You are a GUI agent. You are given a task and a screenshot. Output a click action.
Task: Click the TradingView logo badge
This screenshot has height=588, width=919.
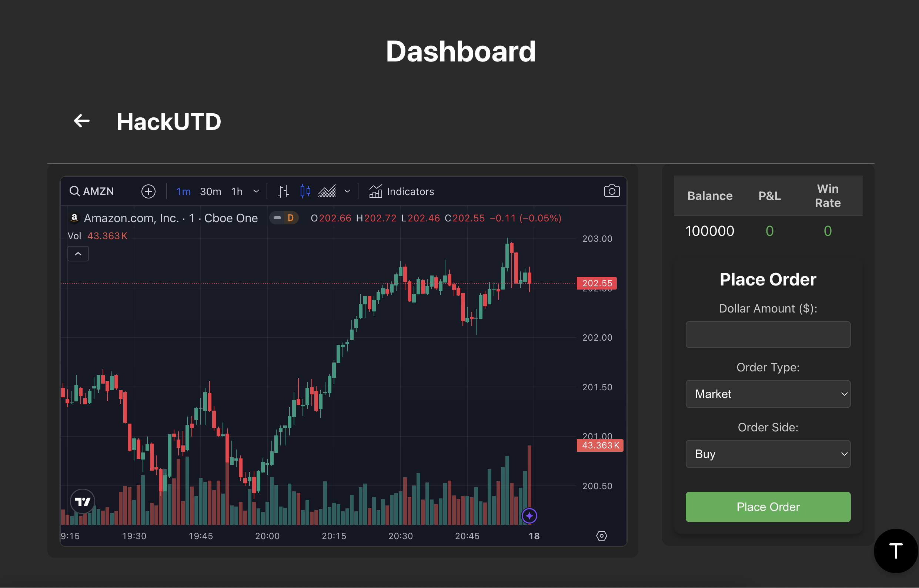click(83, 501)
